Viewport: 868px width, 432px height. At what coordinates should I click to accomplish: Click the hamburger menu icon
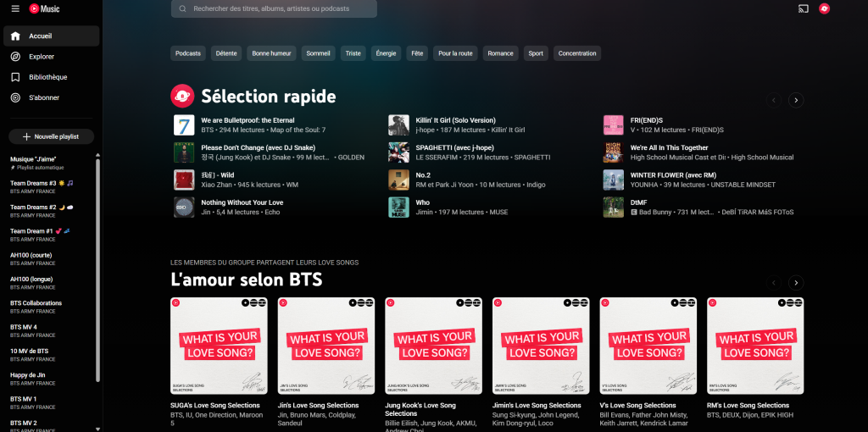pos(15,8)
